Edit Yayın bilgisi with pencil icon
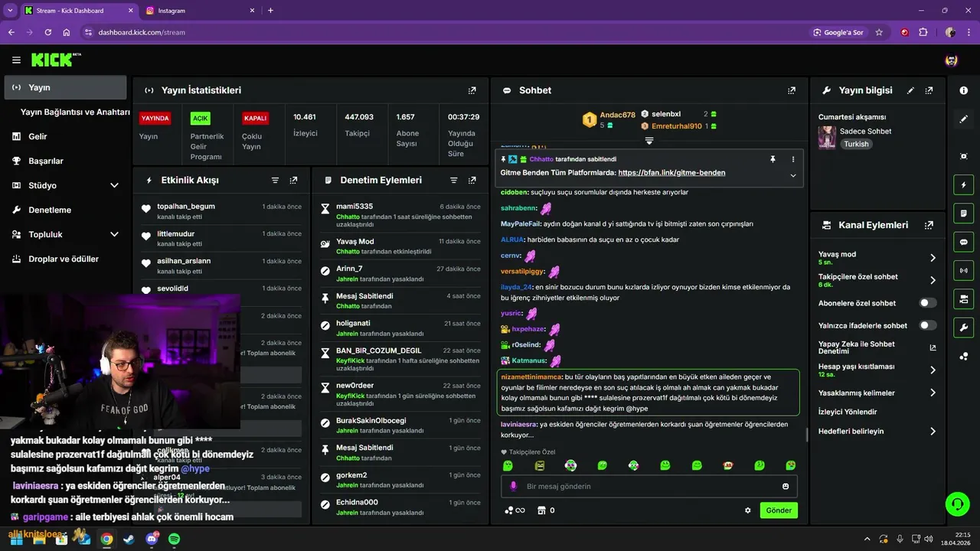 coord(910,90)
